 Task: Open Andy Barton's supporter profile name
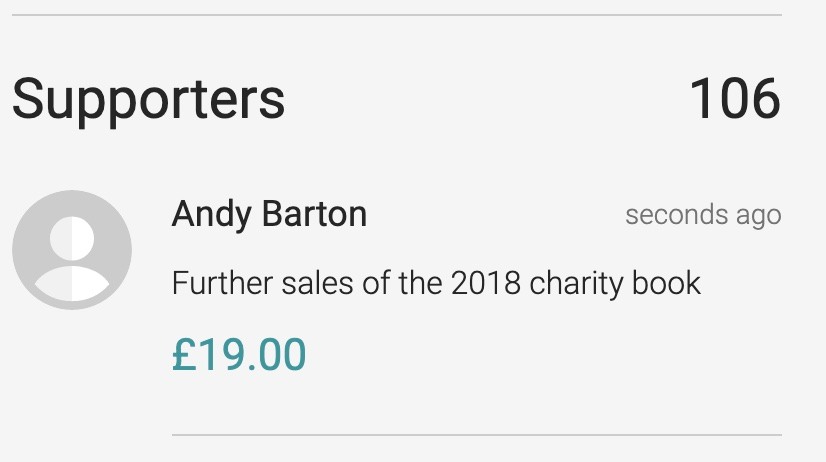tap(269, 213)
